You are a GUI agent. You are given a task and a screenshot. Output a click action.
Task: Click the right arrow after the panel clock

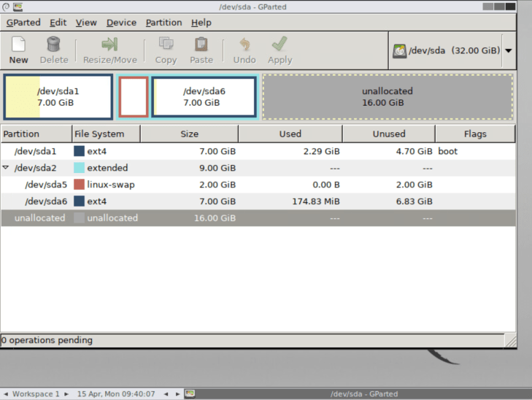[x=177, y=394]
